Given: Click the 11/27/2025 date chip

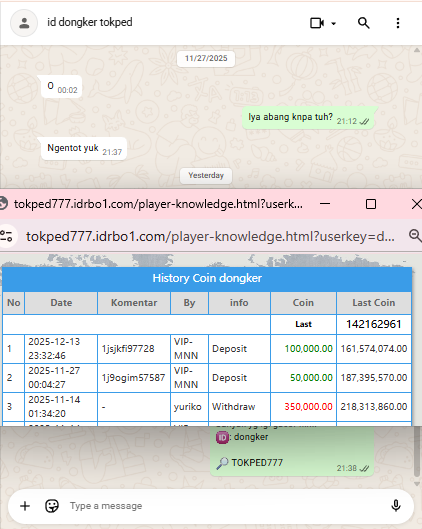Looking at the screenshot, I should tap(206, 58).
